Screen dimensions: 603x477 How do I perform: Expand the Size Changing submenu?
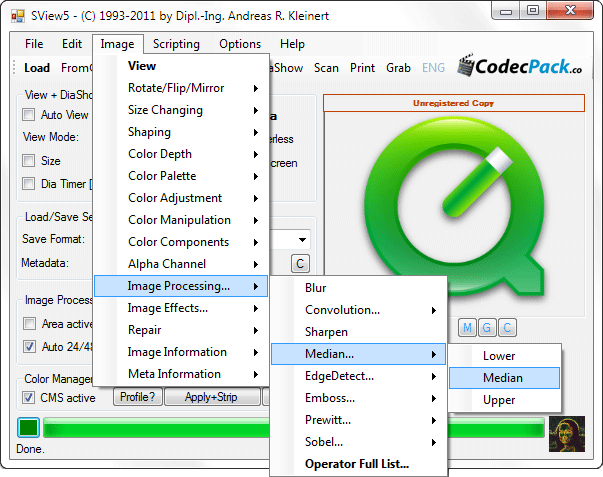click(x=181, y=110)
